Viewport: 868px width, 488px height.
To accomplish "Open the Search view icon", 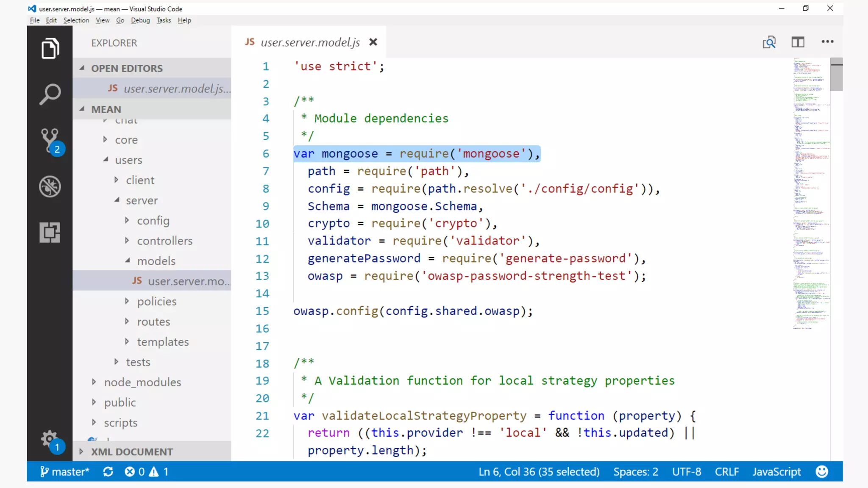I will (x=50, y=94).
